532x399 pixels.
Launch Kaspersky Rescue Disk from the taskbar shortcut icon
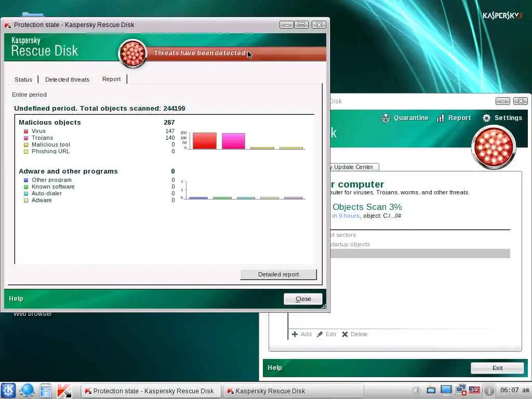pos(64,391)
